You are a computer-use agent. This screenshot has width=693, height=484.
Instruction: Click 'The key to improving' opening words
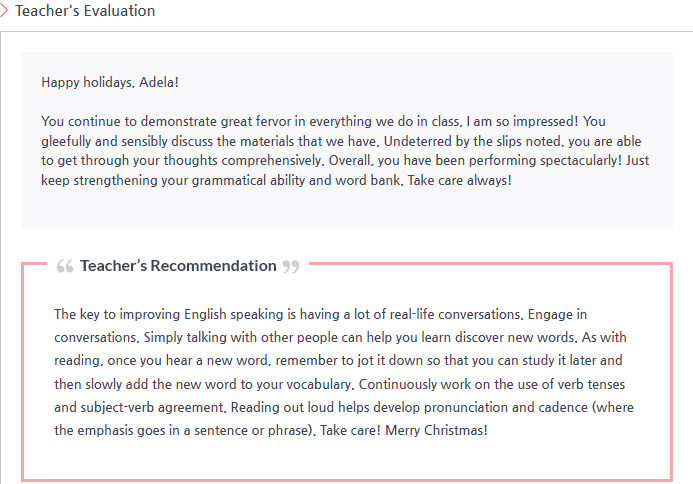[117, 315]
